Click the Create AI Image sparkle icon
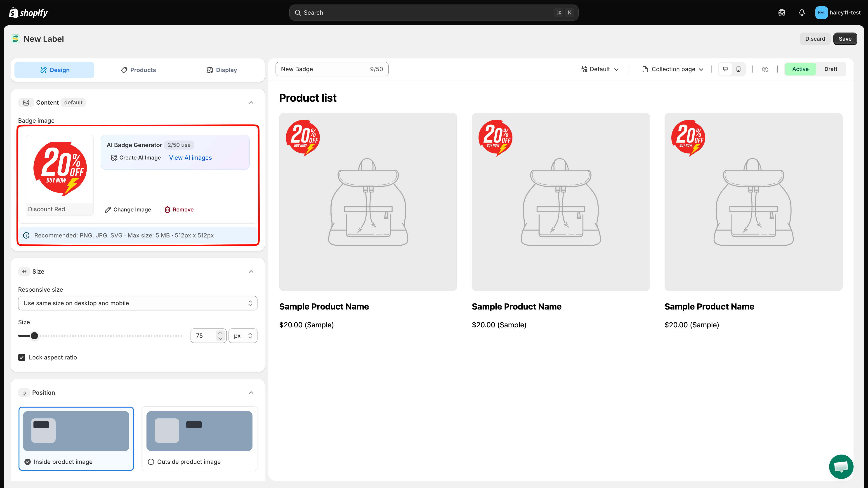This screenshot has width=868, height=488. pyautogui.click(x=114, y=158)
